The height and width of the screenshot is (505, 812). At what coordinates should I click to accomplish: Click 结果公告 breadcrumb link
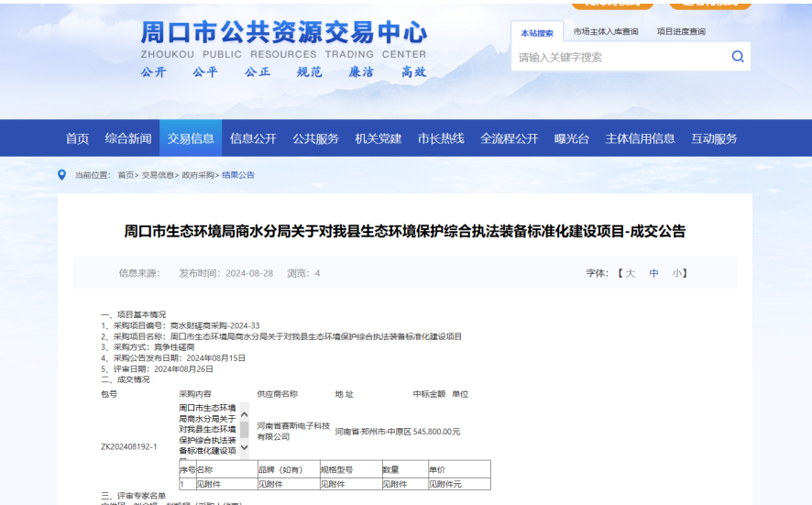point(238,175)
